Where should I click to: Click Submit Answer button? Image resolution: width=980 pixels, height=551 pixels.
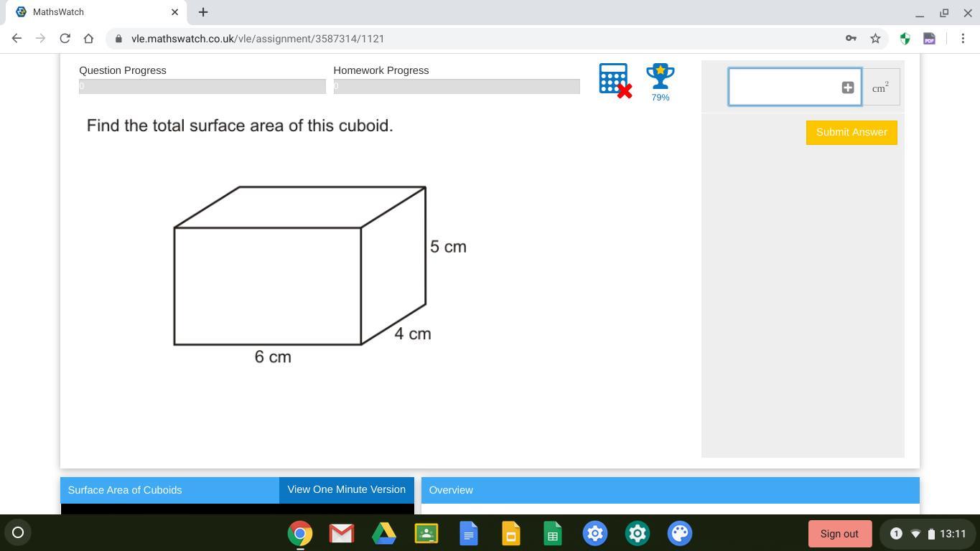tap(851, 133)
